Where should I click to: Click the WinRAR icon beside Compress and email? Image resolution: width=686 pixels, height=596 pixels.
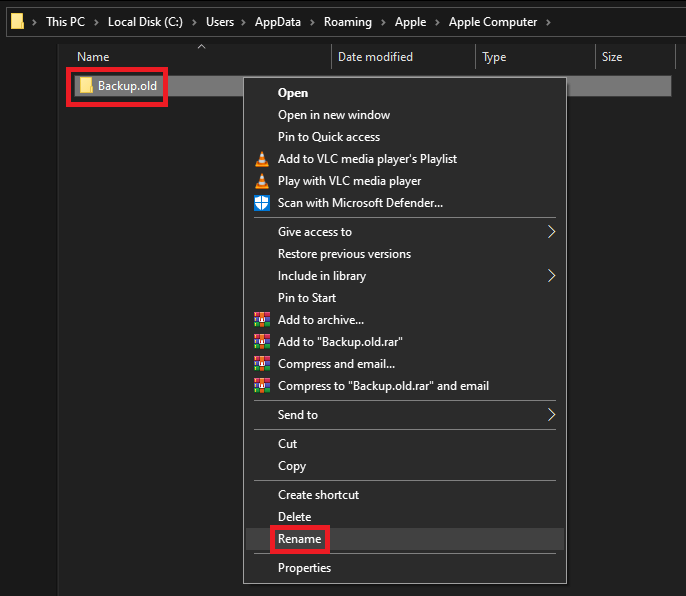[262, 364]
